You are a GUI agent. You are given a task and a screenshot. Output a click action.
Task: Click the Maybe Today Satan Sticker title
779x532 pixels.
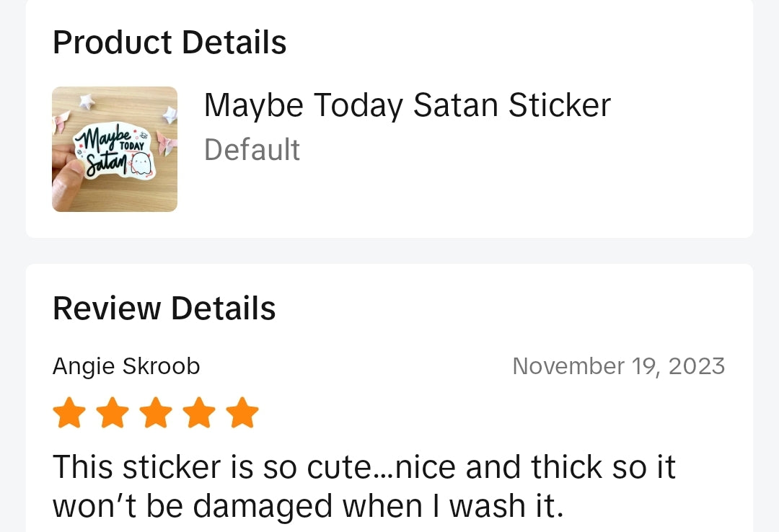407,105
